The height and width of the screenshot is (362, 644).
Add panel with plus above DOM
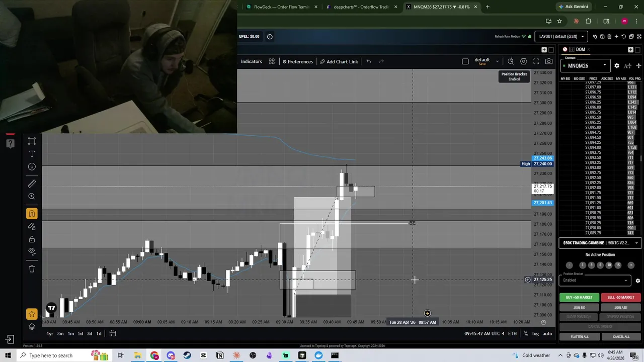(630, 50)
